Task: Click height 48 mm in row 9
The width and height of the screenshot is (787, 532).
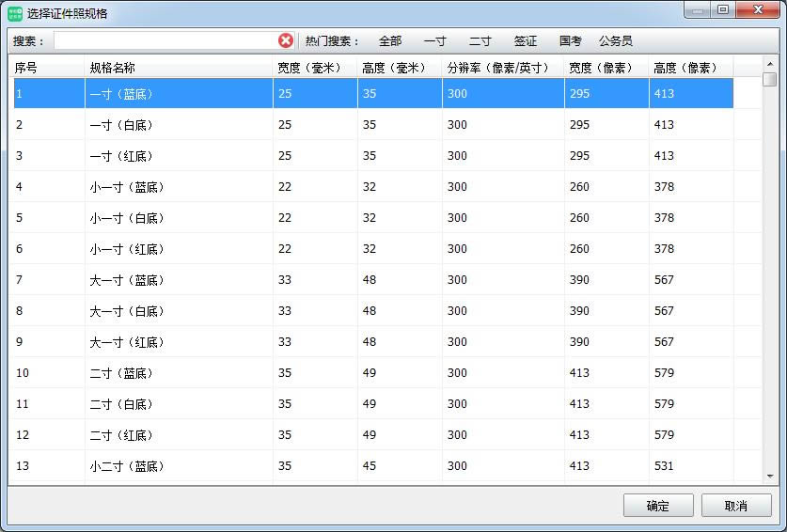Action: tap(400, 342)
